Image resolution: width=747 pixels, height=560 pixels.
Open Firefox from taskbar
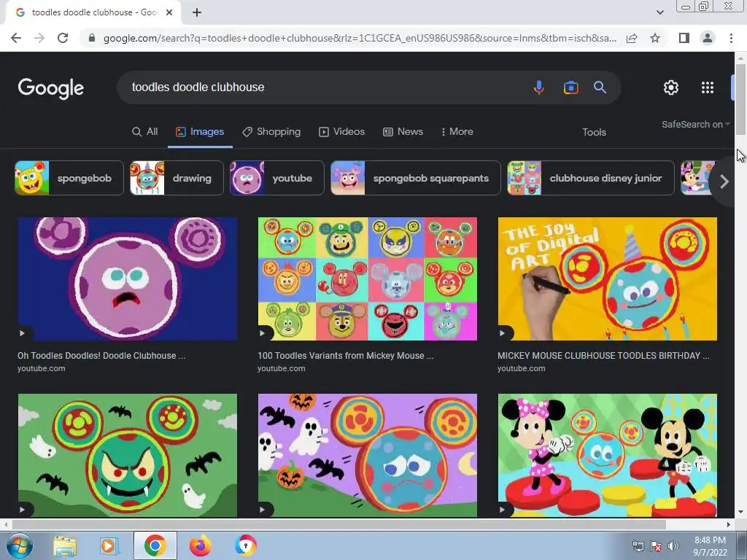[x=201, y=545]
